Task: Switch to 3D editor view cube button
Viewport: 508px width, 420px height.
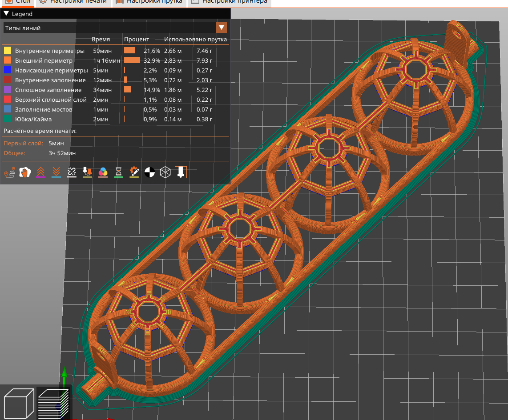Action: tap(18, 403)
